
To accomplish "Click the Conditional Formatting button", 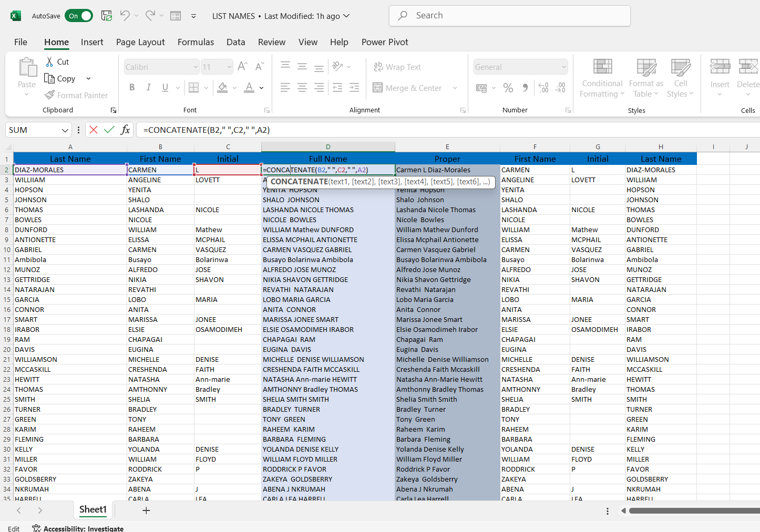I will click(x=602, y=78).
